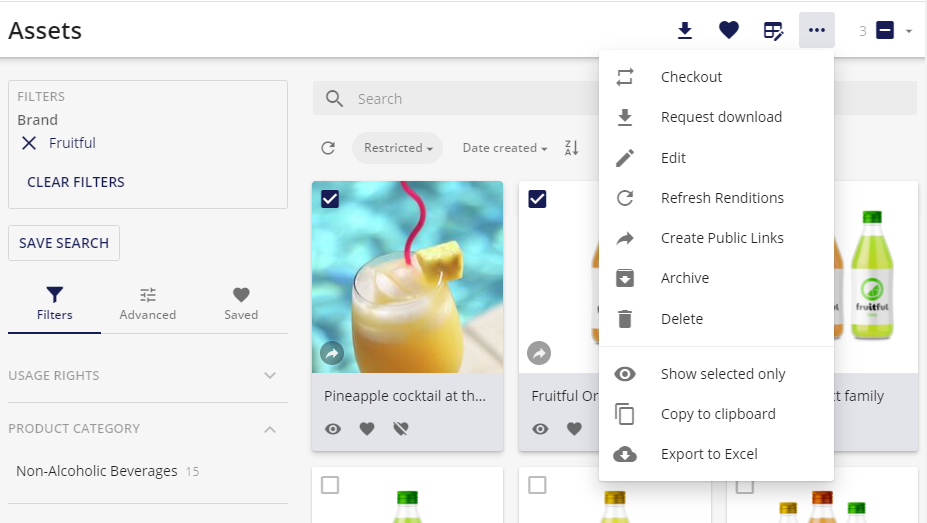This screenshot has height=523, width=927.
Task: Select Non-Alcoholic Beverages category filter
Action: pyautogui.click(x=96, y=471)
